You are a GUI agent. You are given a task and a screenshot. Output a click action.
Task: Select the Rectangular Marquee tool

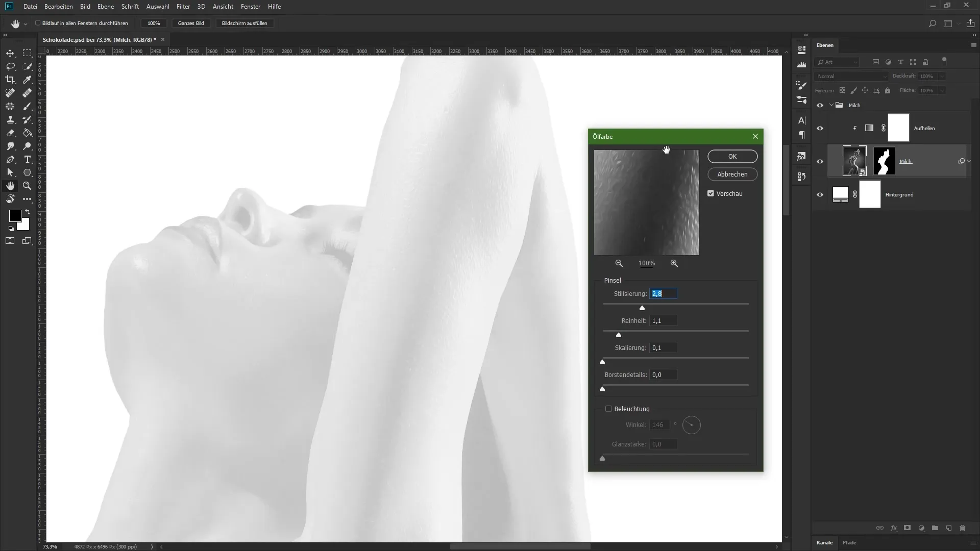27,53
